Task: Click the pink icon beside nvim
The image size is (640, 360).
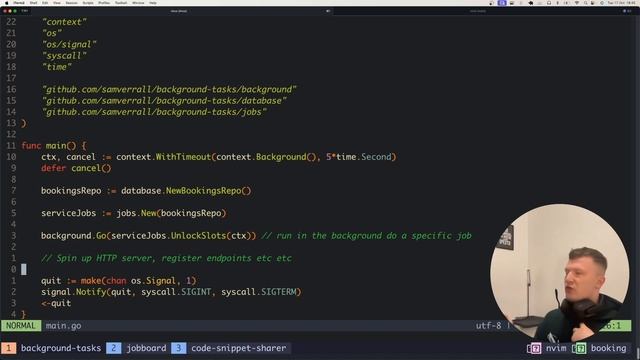Action: click(534, 348)
